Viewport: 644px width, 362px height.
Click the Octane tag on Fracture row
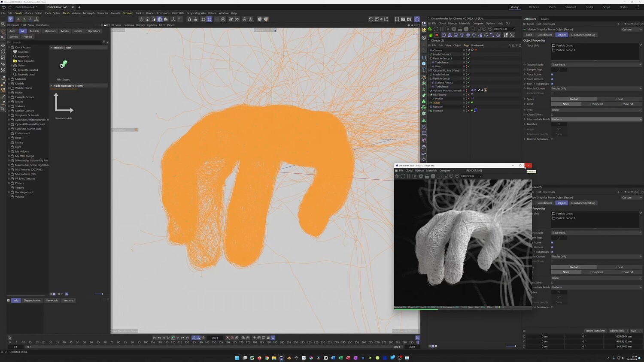pos(472,111)
